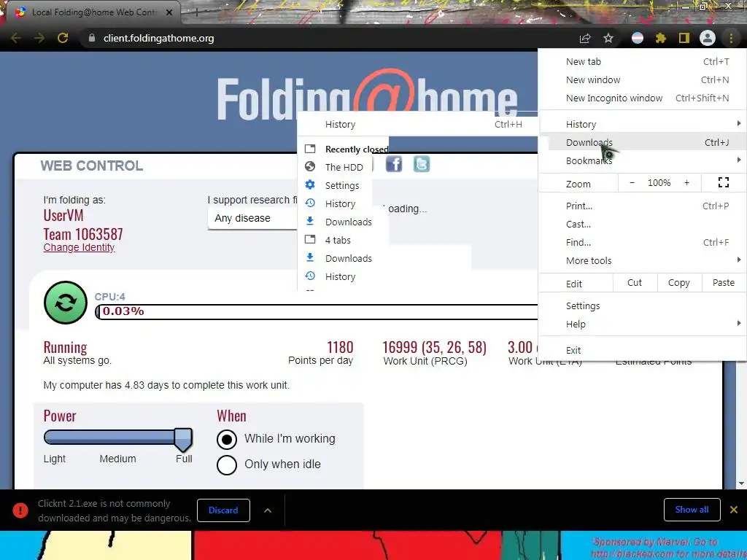Click the browser back arrow
747x560 pixels.
(16, 38)
